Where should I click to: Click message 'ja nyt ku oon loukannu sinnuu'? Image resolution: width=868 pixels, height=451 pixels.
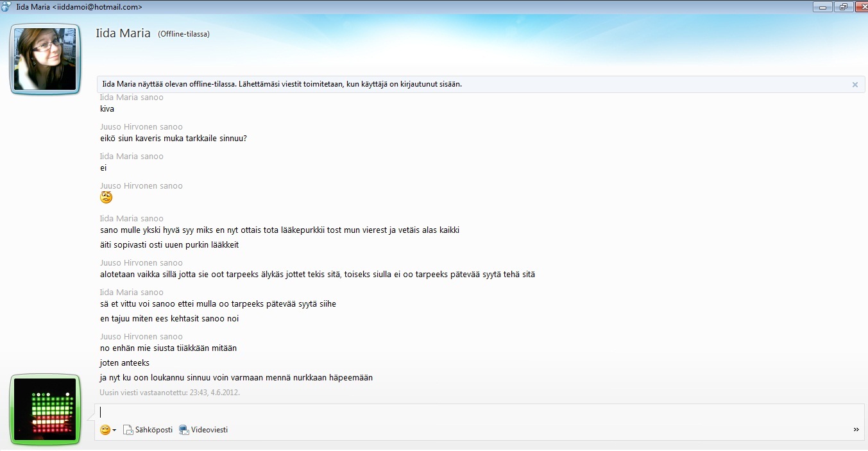point(237,378)
